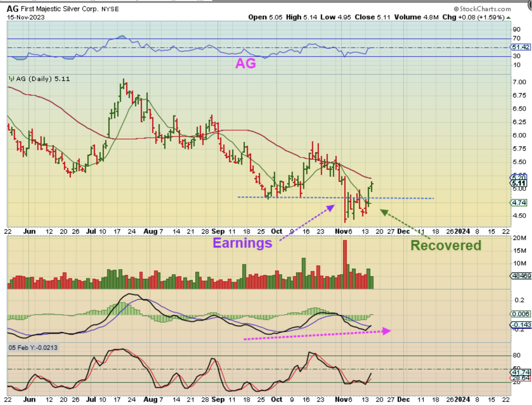Image resolution: width=532 pixels, height=405 pixels.
Task: Click the bold AG ticker symbol in header
Action: [x=12, y=8]
